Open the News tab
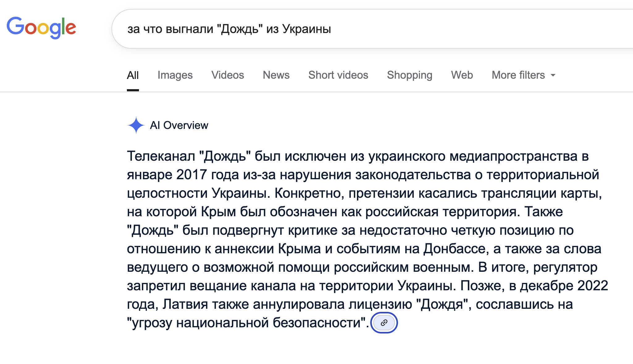 tap(276, 75)
